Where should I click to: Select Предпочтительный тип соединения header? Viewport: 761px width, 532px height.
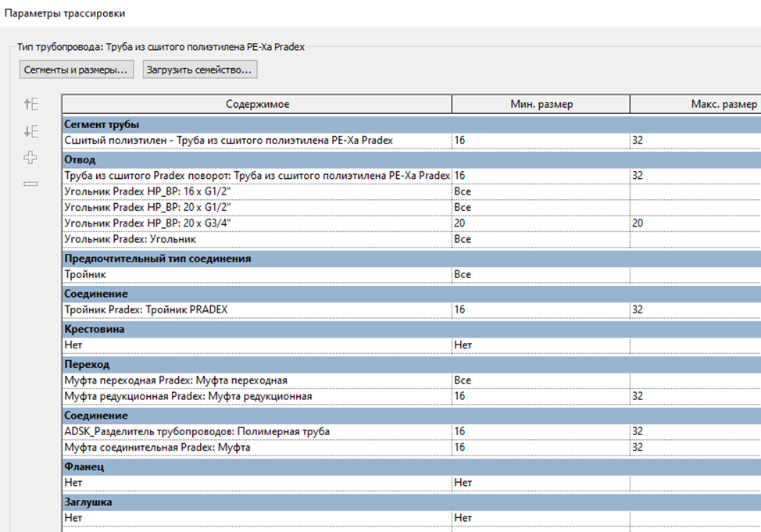click(412, 259)
